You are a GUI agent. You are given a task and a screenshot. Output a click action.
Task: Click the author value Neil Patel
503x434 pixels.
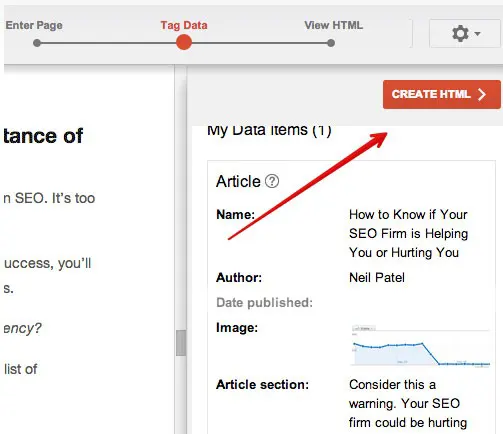[377, 278]
